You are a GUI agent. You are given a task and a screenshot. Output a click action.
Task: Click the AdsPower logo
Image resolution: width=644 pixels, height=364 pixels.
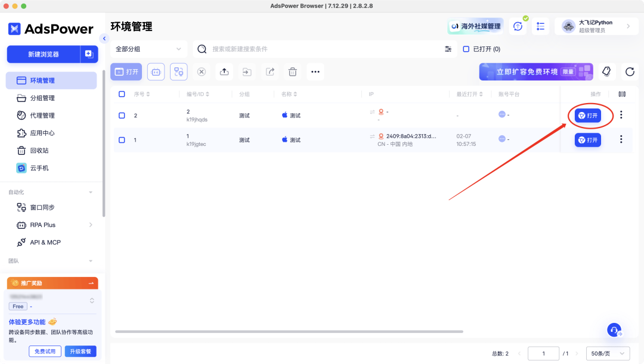pyautogui.click(x=51, y=29)
